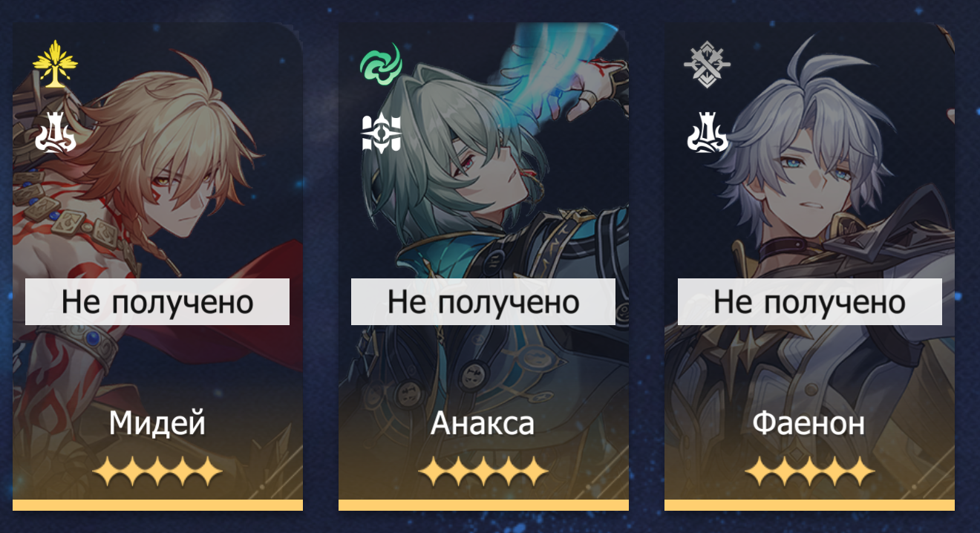980x533 pixels.
Task: Click the golden bar beneath Фаенон's card
Action: coord(809,506)
